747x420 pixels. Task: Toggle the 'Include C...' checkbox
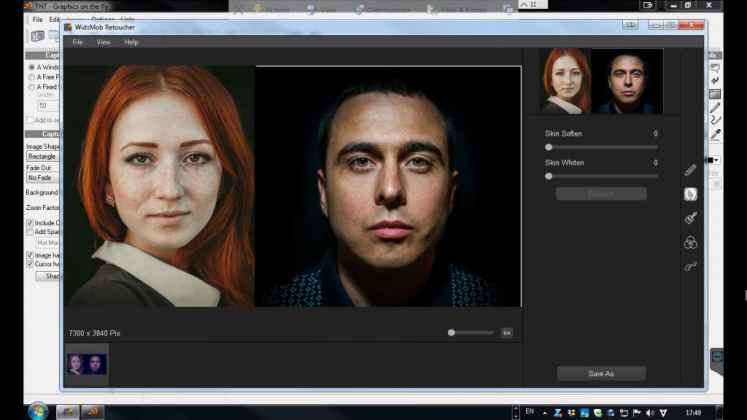tap(30, 222)
